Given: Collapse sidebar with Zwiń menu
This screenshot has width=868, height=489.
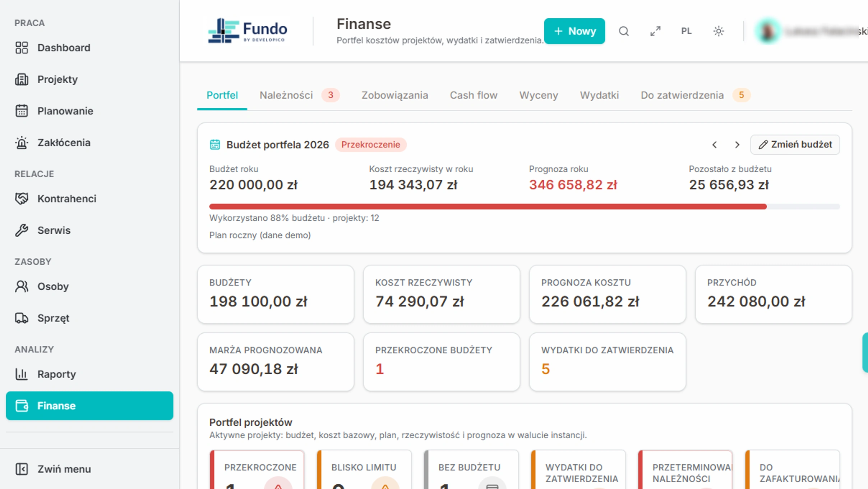Looking at the screenshot, I should [89, 469].
